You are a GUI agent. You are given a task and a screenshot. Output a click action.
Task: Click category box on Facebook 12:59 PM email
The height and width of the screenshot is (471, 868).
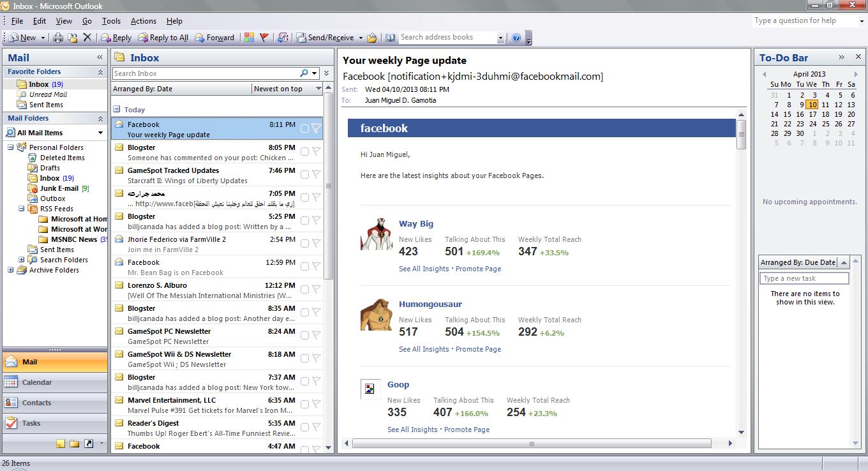click(304, 267)
